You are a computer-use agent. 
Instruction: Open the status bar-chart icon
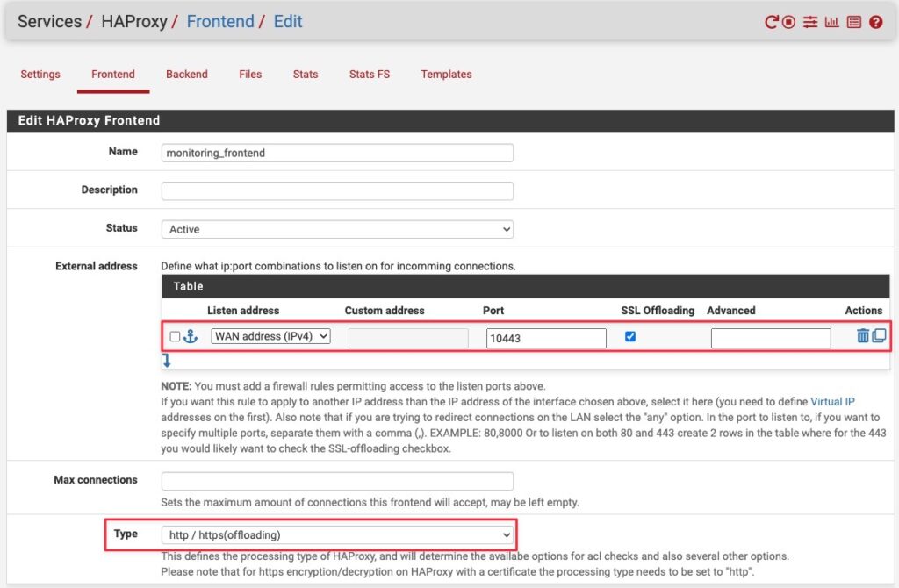coord(831,22)
